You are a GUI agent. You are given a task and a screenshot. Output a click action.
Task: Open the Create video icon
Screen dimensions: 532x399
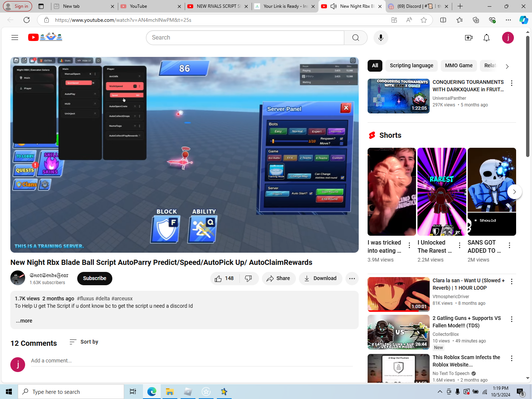(x=469, y=38)
